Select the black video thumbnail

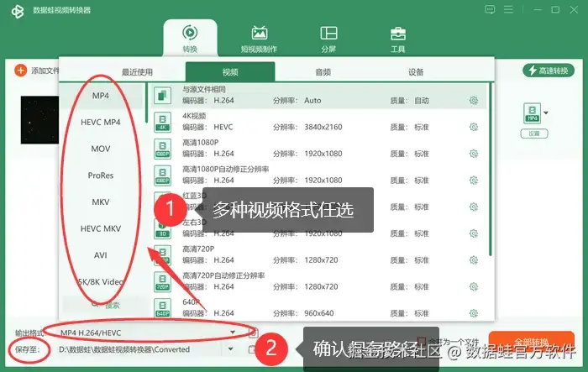(x=39, y=120)
